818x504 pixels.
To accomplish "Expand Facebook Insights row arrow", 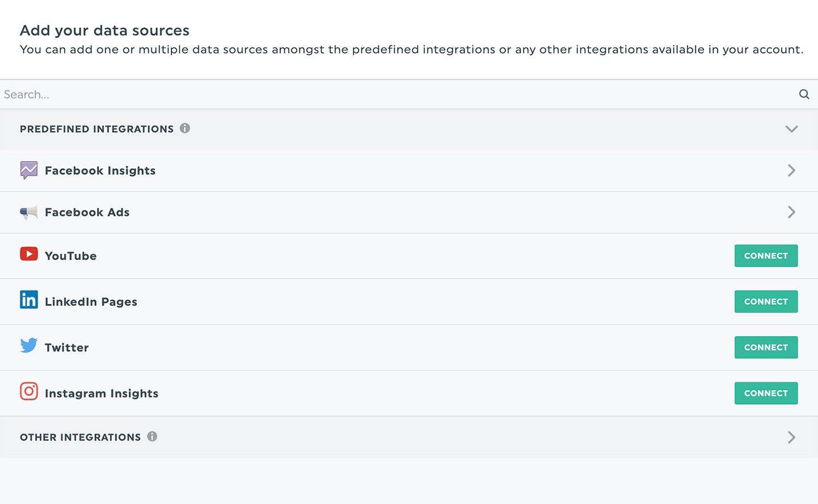I will pos(791,170).
